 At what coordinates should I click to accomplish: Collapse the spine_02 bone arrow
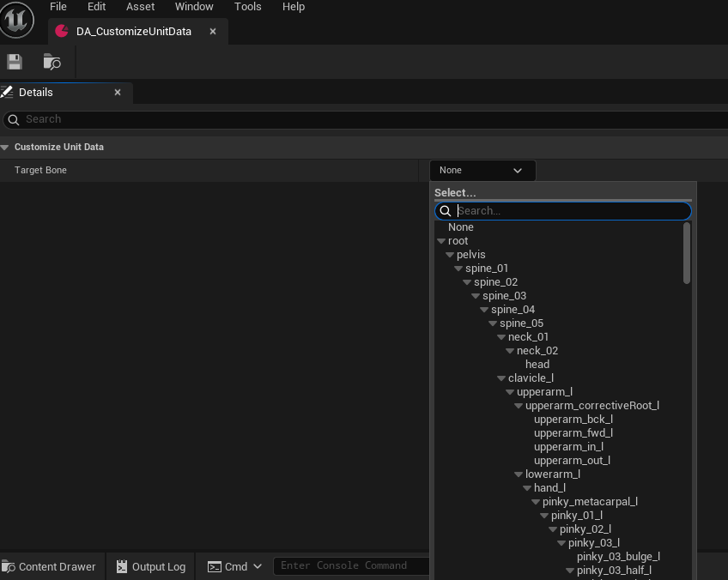click(x=467, y=282)
